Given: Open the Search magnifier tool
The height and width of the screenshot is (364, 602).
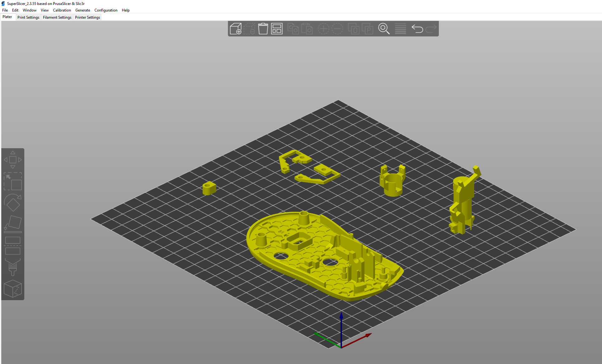Looking at the screenshot, I should coord(384,29).
